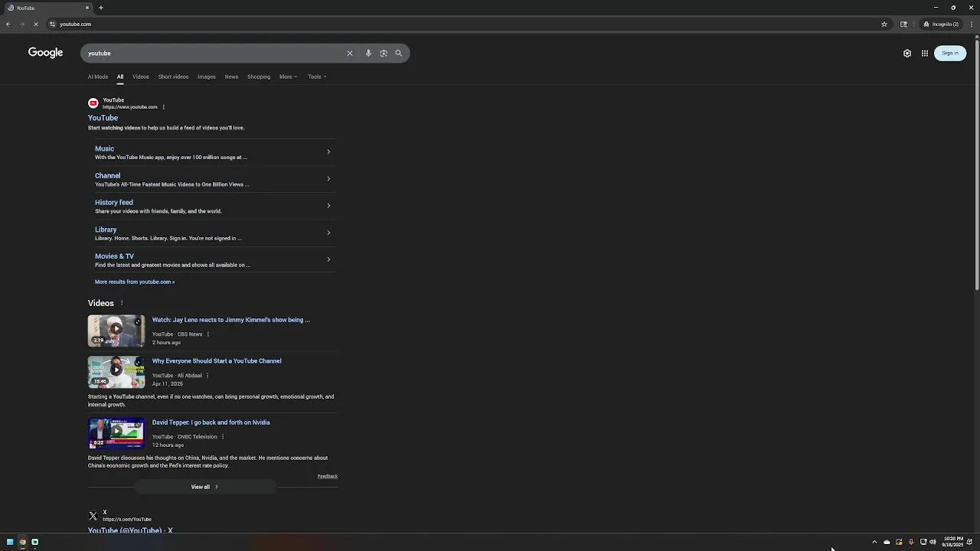980x551 pixels.
Task: Expand the Music sitelink chevron
Action: pos(328,152)
